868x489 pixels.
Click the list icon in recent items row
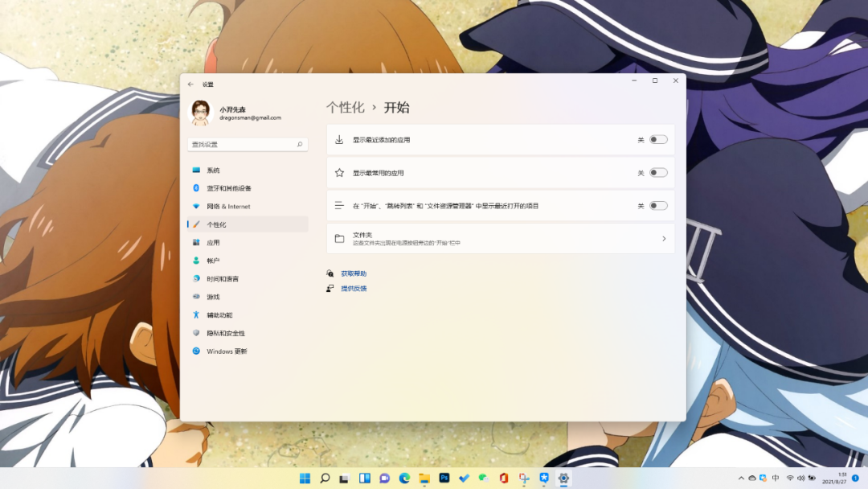pyautogui.click(x=339, y=205)
